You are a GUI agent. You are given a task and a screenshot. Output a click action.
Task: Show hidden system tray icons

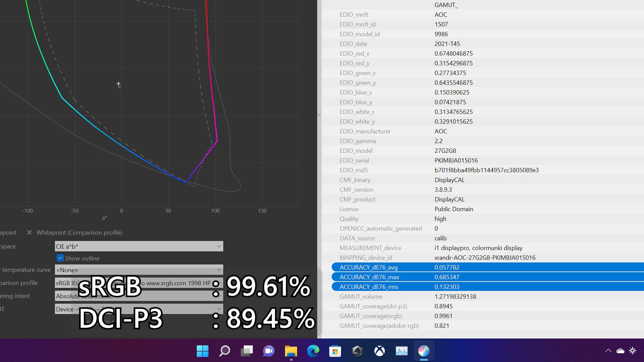(x=608, y=351)
